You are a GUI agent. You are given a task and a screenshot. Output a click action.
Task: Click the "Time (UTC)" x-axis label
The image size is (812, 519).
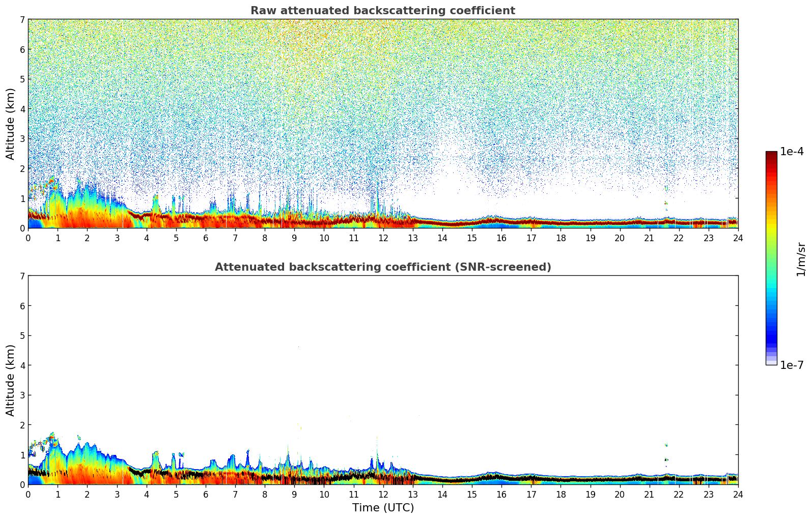coord(383,508)
